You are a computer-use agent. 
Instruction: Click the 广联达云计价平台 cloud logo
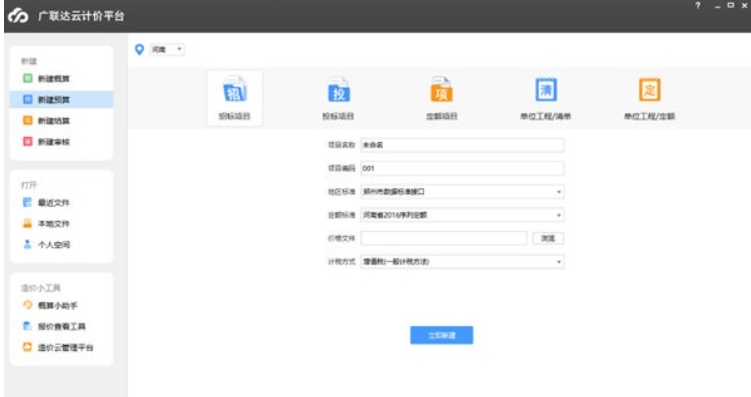[x=18, y=16]
